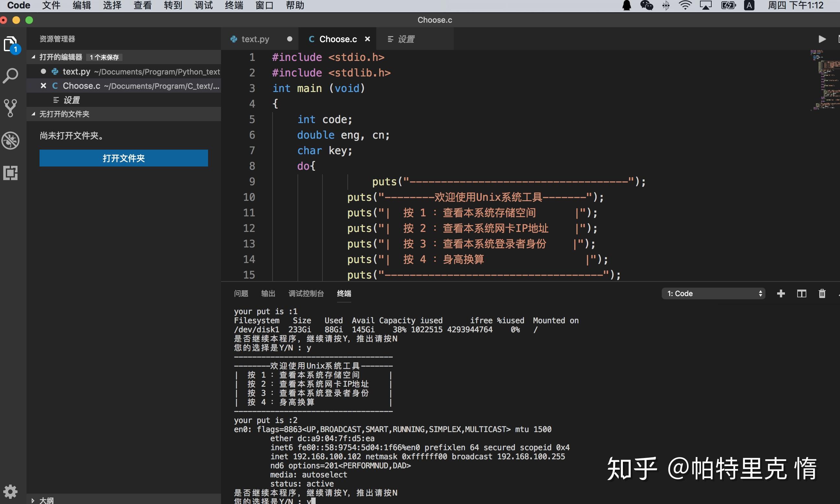
Task: Click the Manage gear icon
Action: pyautogui.click(x=11, y=491)
